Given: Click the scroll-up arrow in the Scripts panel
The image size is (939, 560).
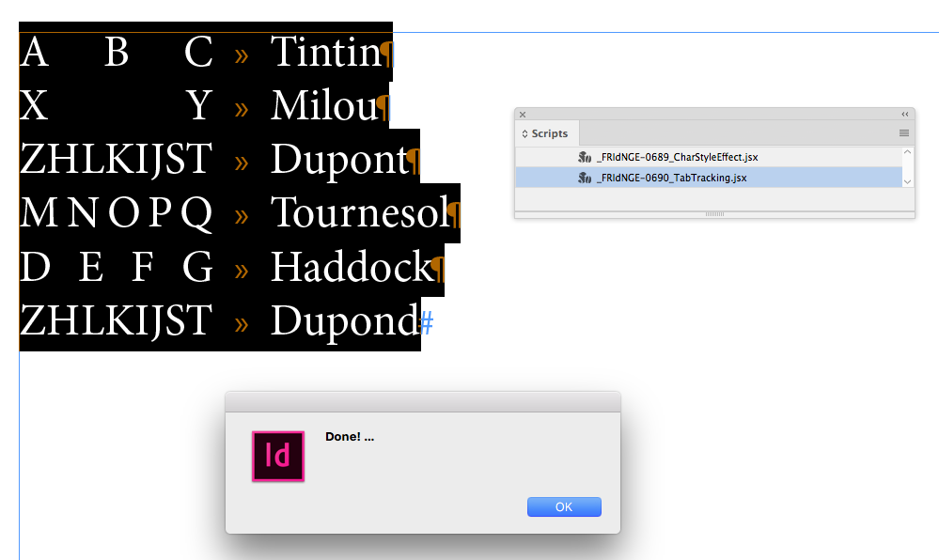Looking at the screenshot, I should 905,150.
